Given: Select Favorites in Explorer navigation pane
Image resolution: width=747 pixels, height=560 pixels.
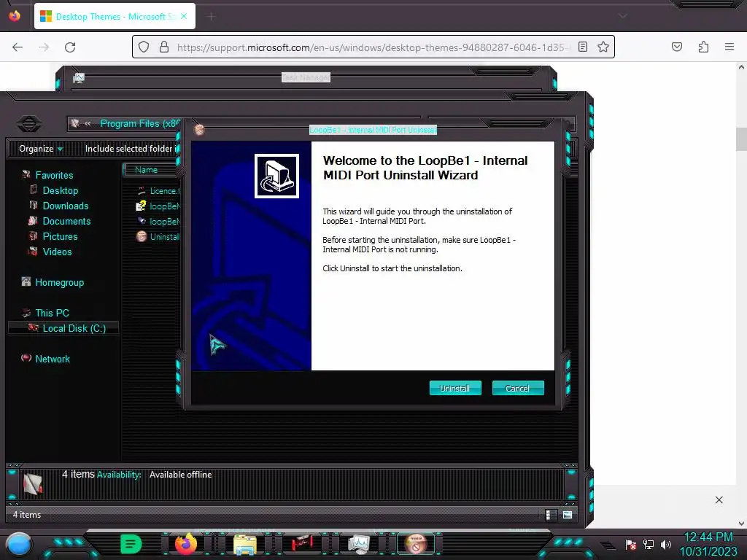Looking at the screenshot, I should [54, 175].
